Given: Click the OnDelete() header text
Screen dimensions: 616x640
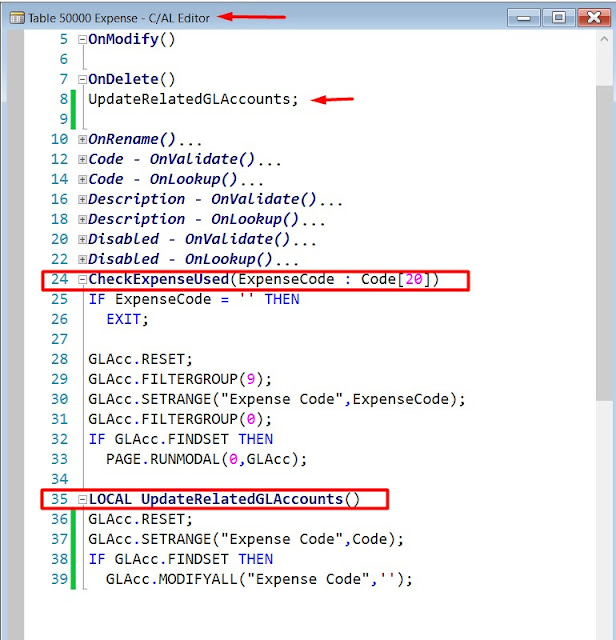Looking at the screenshot, I should (132, 79).
